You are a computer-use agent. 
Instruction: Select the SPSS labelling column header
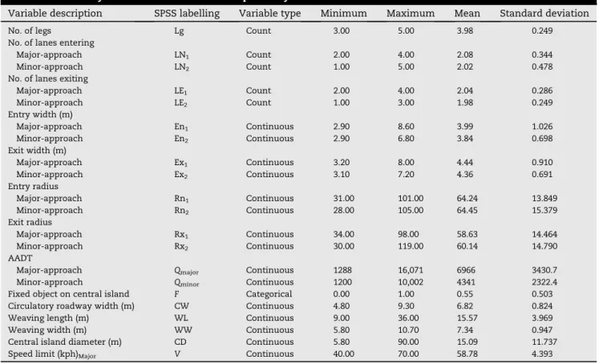click(187, 14)
